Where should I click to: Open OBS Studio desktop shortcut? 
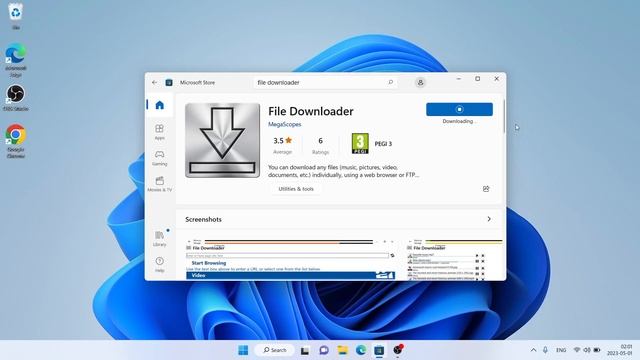(16, 98)
